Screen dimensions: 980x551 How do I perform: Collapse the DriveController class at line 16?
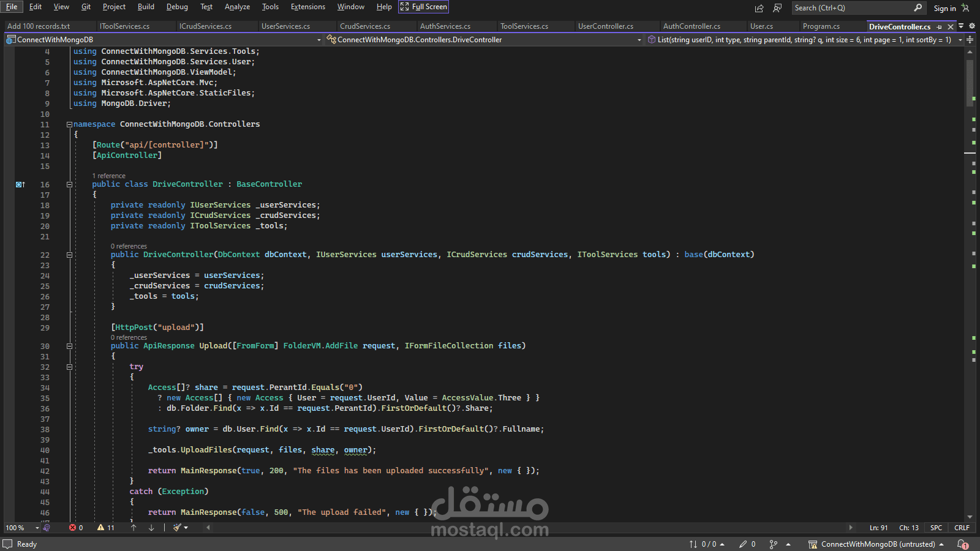tap(69, 184)
